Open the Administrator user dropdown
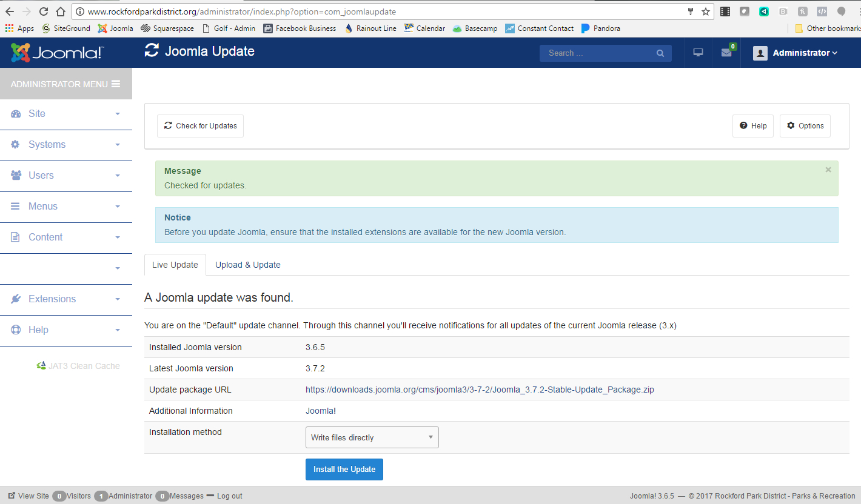 796,53
